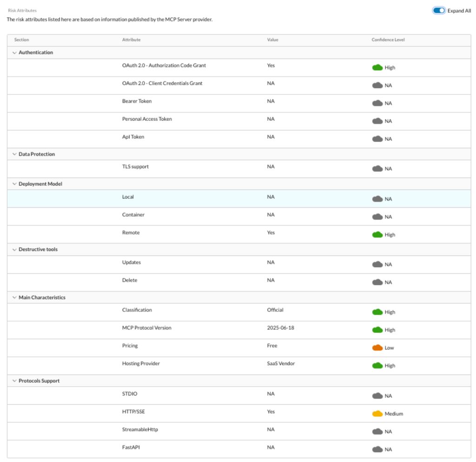
Task: Click gray cloud icon in Personal Access Token row
Action: point(377,121)
